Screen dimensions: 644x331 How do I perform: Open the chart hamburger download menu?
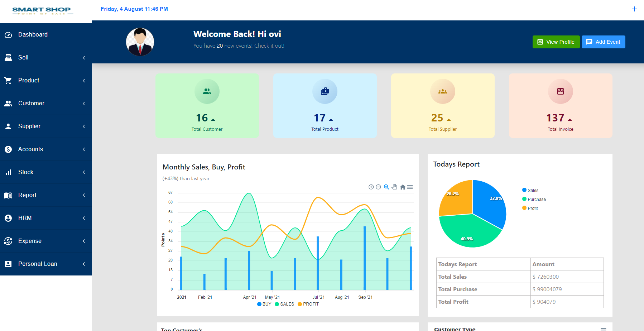[x=410, y=187]
